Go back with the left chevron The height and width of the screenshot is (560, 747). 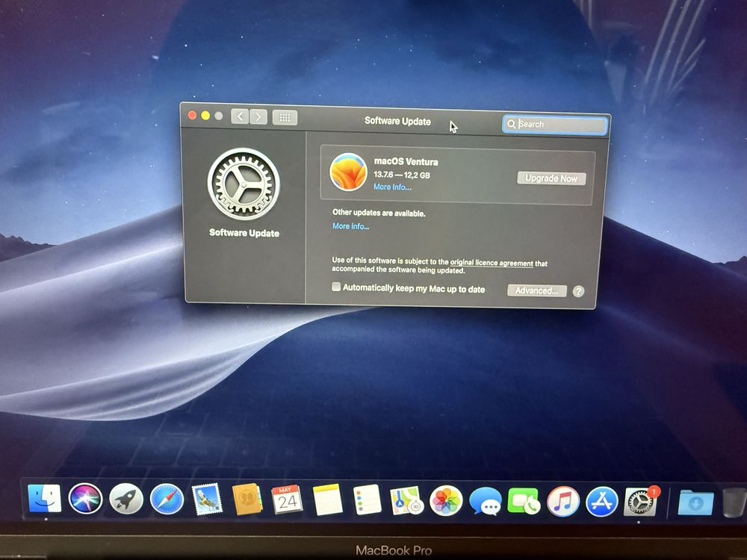click(240, 116)
